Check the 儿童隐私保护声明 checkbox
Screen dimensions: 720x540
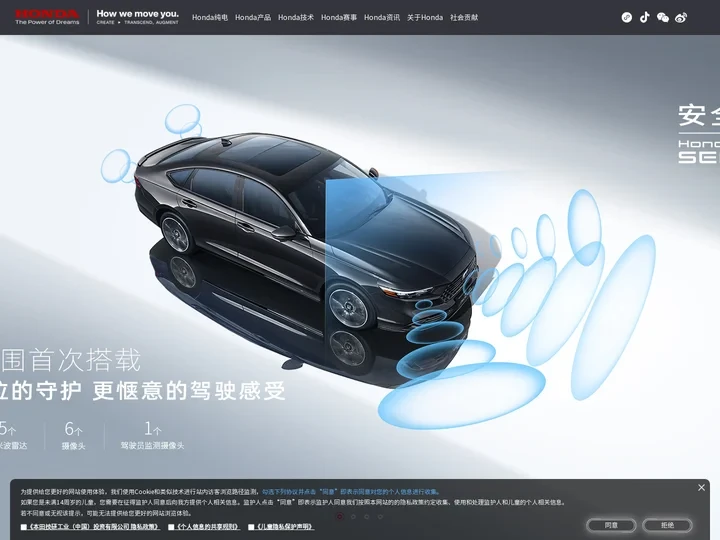pyautogui.click(x=251, y=527)
